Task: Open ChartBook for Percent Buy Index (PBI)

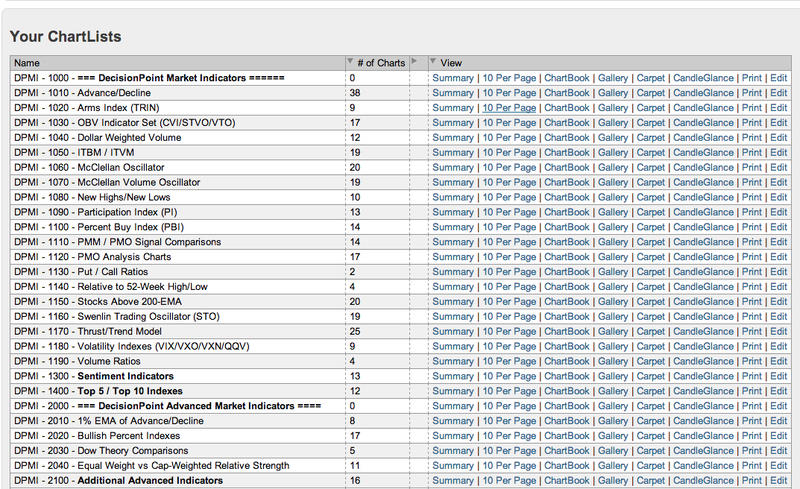Action: [567, 227]
